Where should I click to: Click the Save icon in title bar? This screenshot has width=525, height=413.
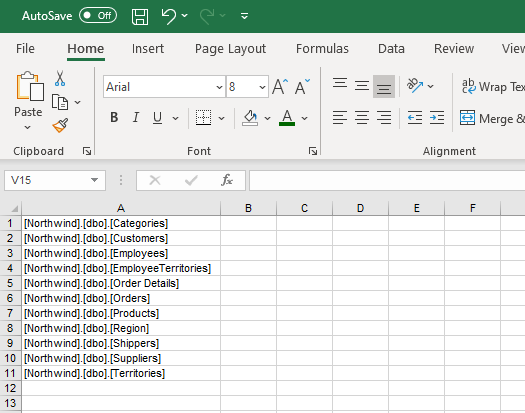(140, 16)
